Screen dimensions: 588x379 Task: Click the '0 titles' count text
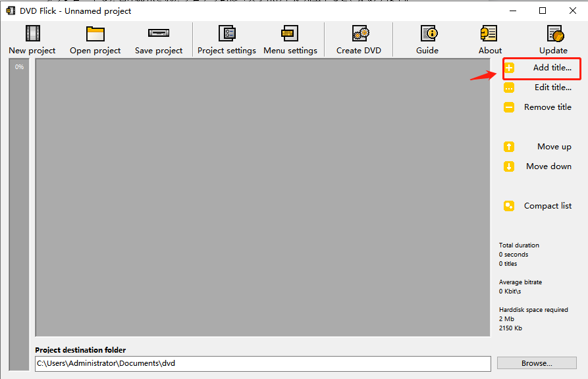[508, 264]
